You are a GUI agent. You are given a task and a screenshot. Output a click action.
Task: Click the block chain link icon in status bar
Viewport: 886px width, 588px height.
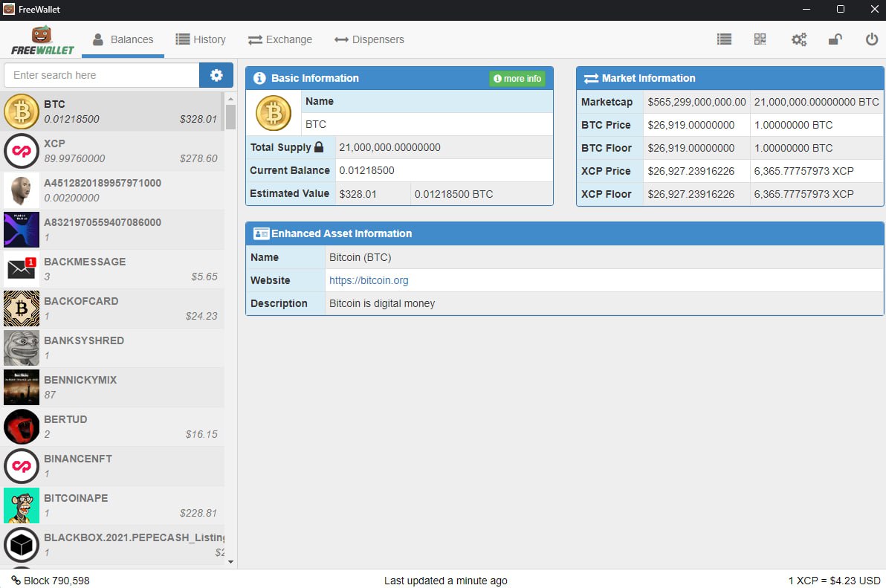(16, 580)
